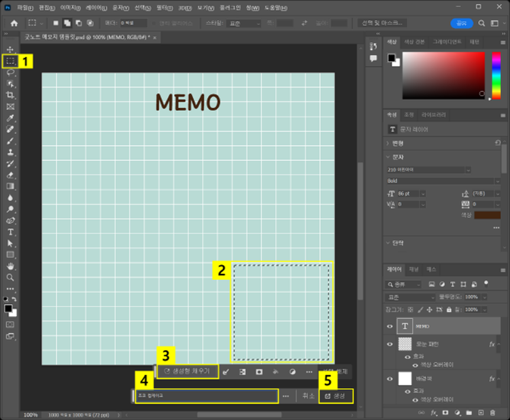The width and height of the screenshot is (510, 420).
Task: Click the delete layer trash icon
Action: pos(492,412)
